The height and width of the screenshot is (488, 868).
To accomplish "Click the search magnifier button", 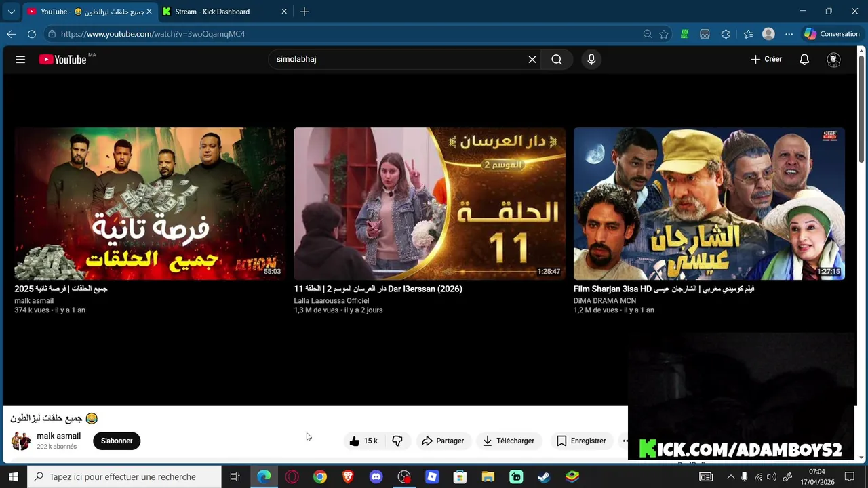I will click(x=557, y=60).
